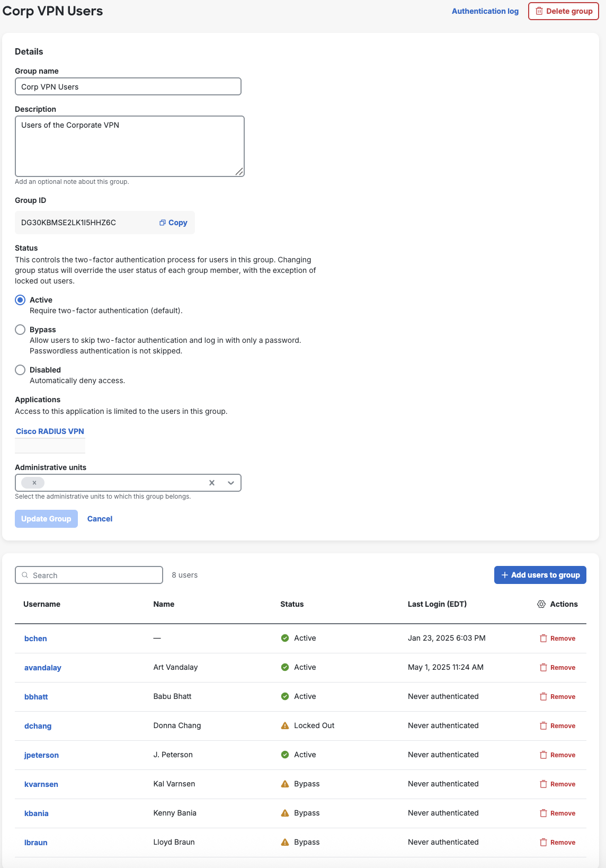Open the Cisco RADIUS VPN application

click(x=50, y=431)
